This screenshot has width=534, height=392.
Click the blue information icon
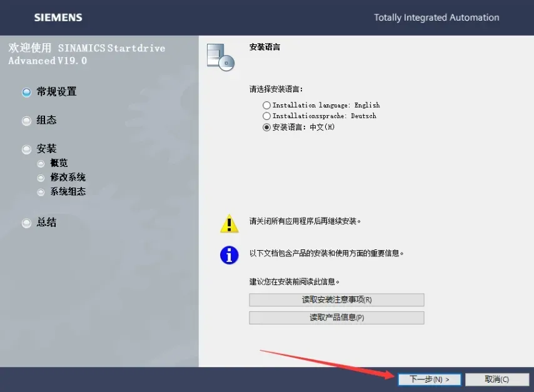(x=229, y=255)
